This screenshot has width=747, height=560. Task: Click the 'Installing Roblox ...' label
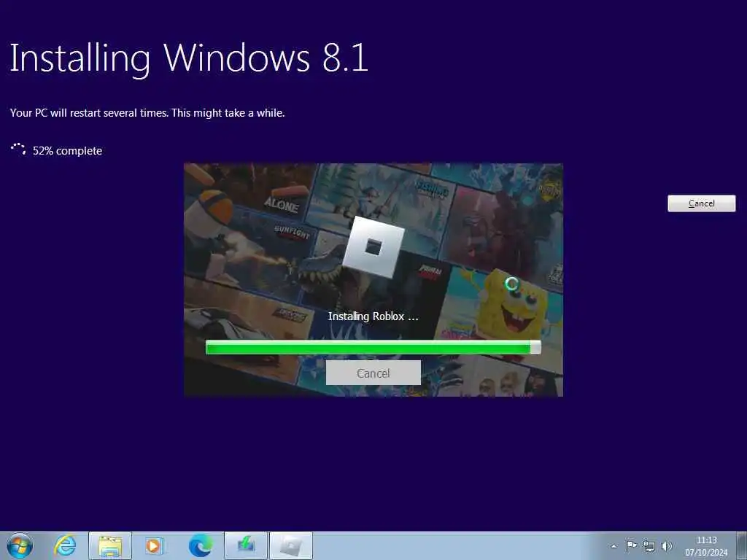coord(373,316)
